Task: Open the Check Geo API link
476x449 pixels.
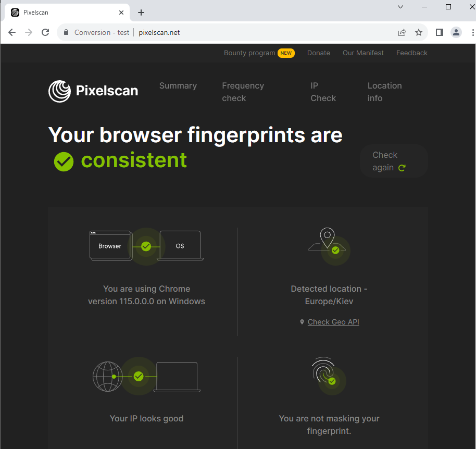Action: 333,322
